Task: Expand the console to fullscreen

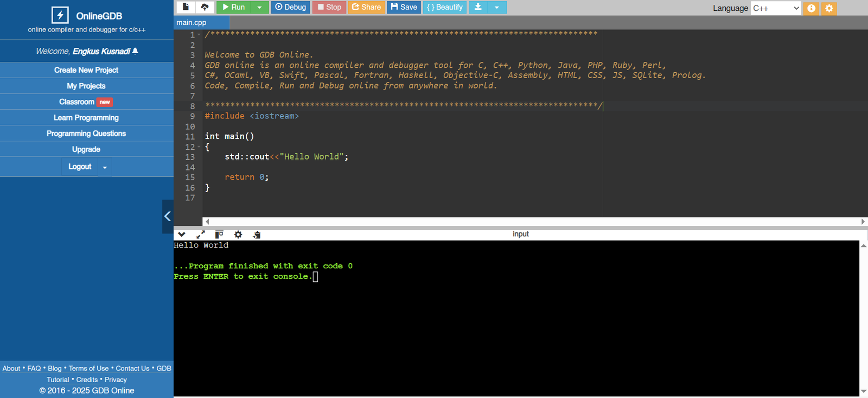Action: tap(201, 235)
